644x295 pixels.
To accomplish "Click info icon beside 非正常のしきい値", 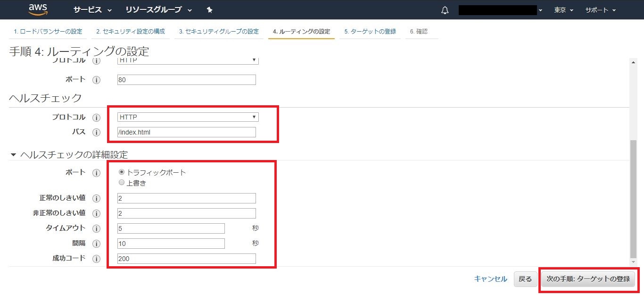I will pos(97,214).
